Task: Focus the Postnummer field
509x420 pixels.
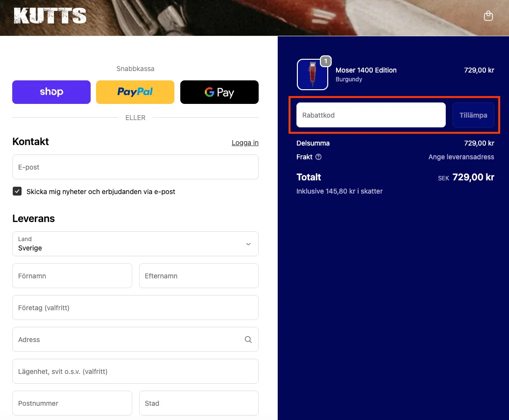Action: 72,403
